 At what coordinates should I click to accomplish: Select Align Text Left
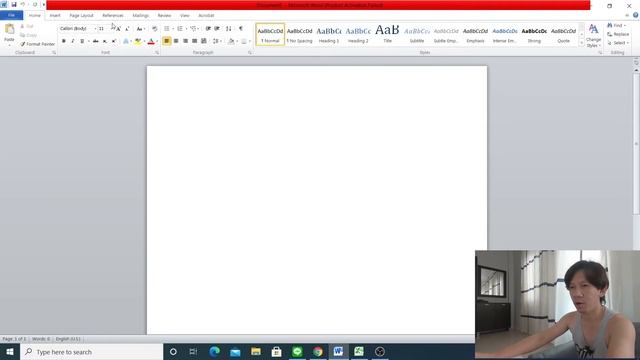[167, 41]
